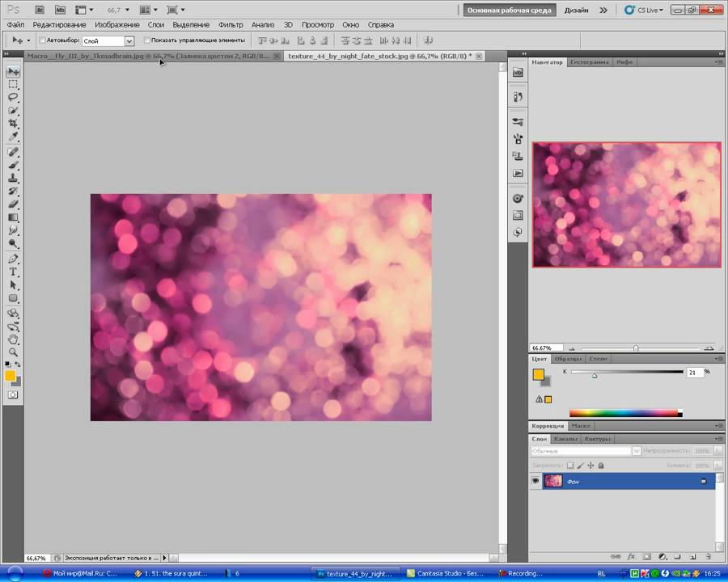Activate the Hand tool
The width and height of the screenshot is (728, 582).
pyautogui.click(x=13, y=339)
